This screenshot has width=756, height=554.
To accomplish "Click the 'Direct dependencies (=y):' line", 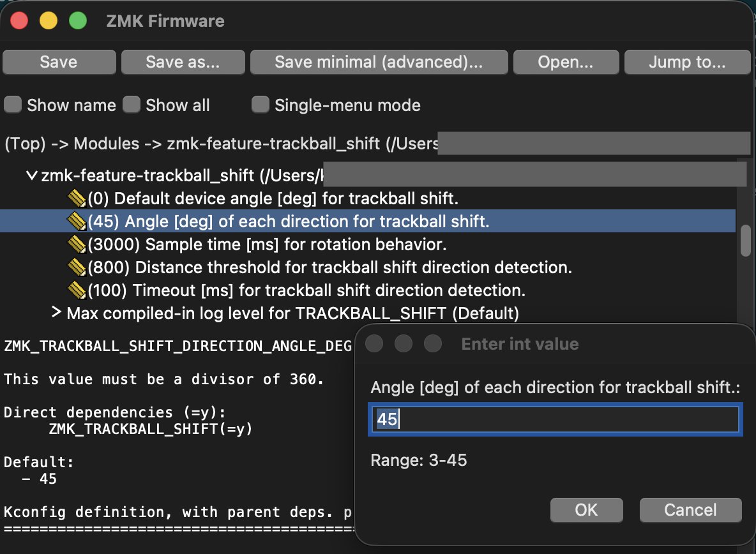I will pos(115,412).
